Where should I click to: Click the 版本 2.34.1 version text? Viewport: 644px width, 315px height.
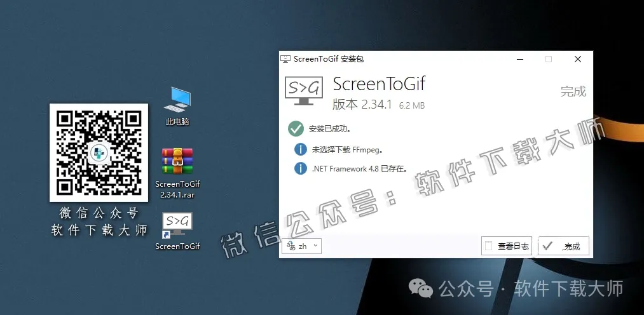coord(362,105)
